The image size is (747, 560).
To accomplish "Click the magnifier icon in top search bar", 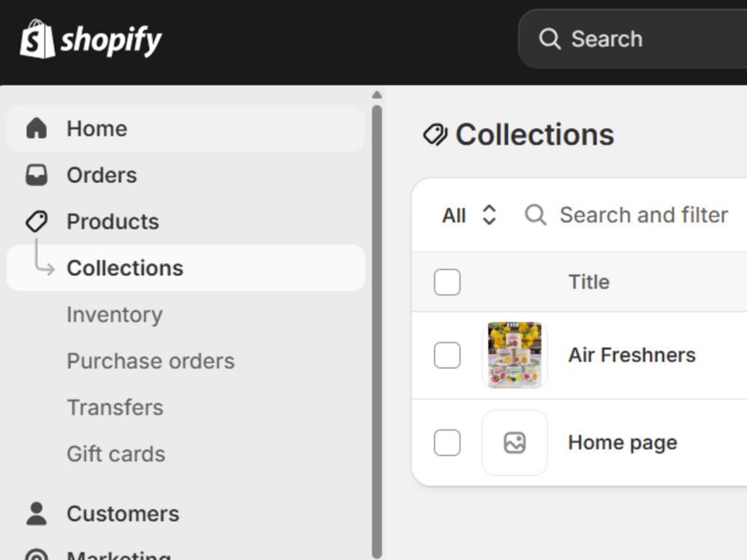I will coord(549,39).
